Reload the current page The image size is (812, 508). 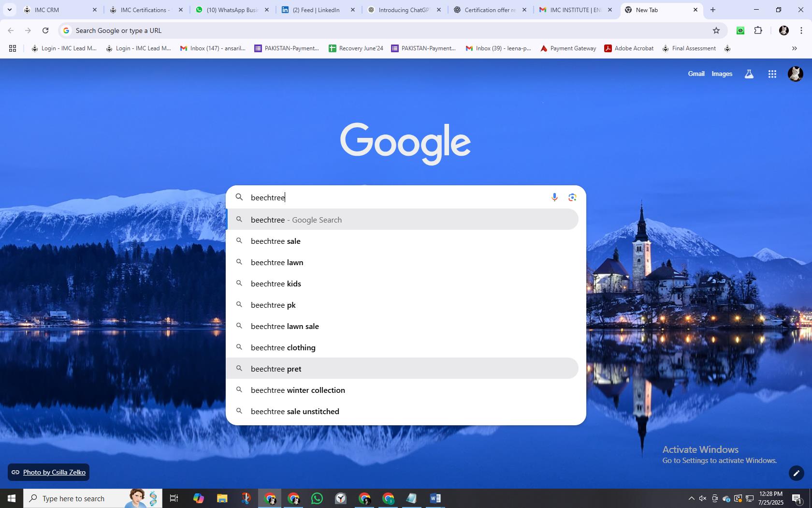point(45,30)
